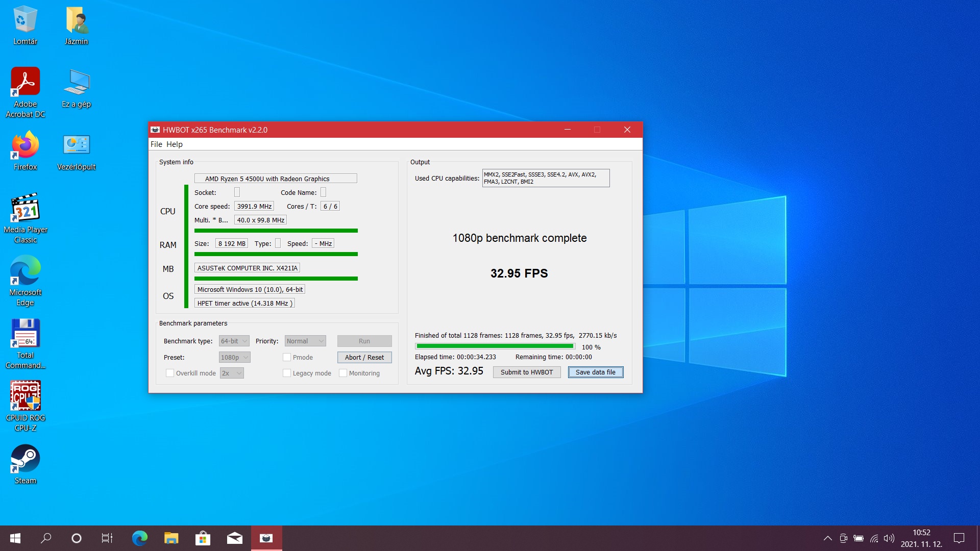
Task: Launch Media Player Classic shortcut
Action: click(x=25, y=218)
